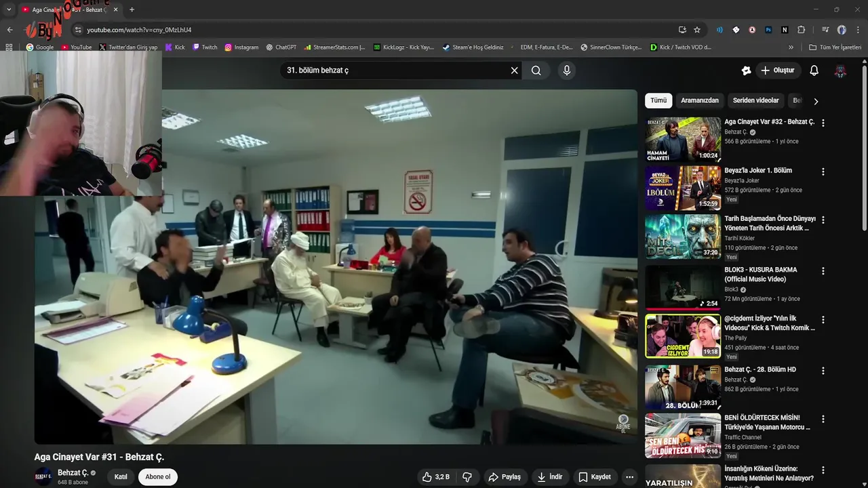Viewport: 868px width, 488px height.
Task: Open options for BLOK3 KUSURA BAKMA
Action: [x=823, y=271]
